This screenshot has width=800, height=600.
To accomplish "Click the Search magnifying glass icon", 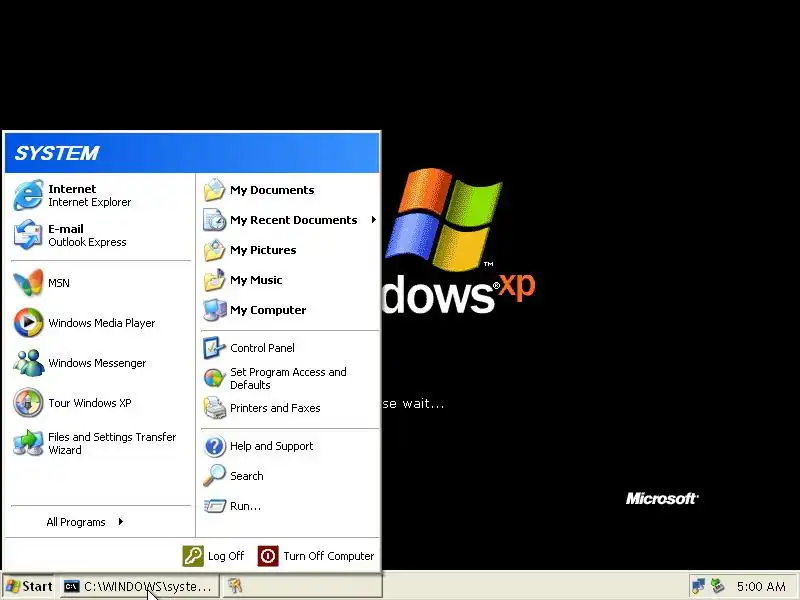I will 214,476.
